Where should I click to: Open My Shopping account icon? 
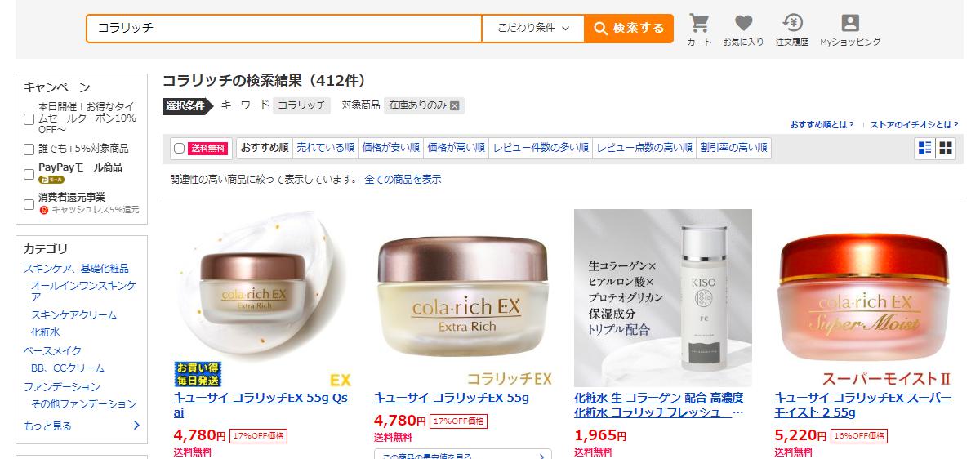[850, 29]
